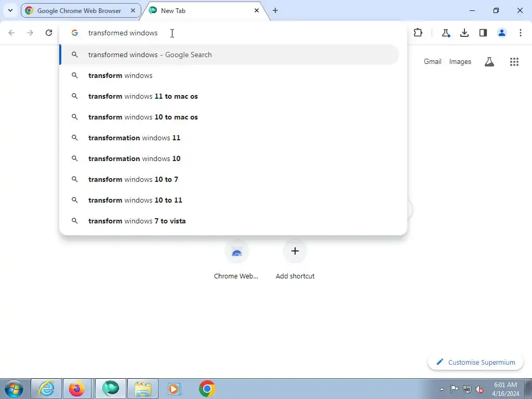Screen dimensions: 532x399
Task: Pick 'transformation windows 11' suggestion
Action: tap(229, 138)
